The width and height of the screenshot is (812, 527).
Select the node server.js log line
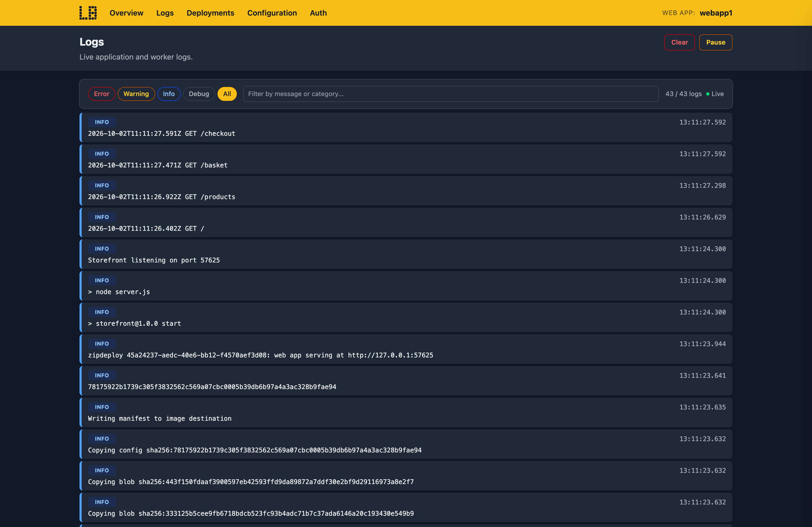(406, 286)
